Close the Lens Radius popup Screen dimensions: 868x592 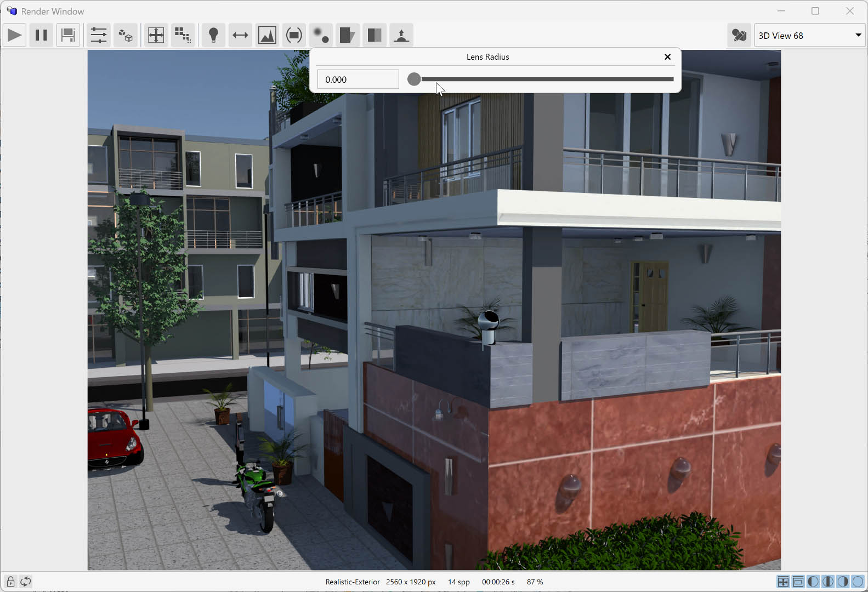pos(667,57)
